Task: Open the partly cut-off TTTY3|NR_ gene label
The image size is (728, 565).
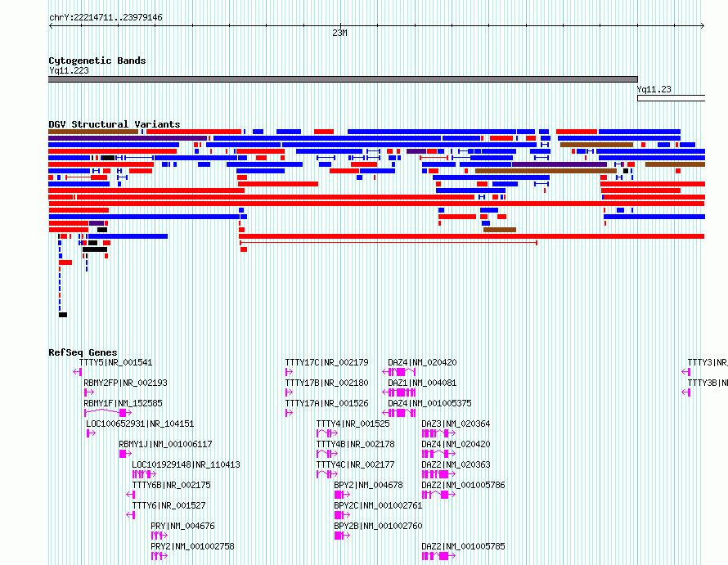Action: pos(707,362)
